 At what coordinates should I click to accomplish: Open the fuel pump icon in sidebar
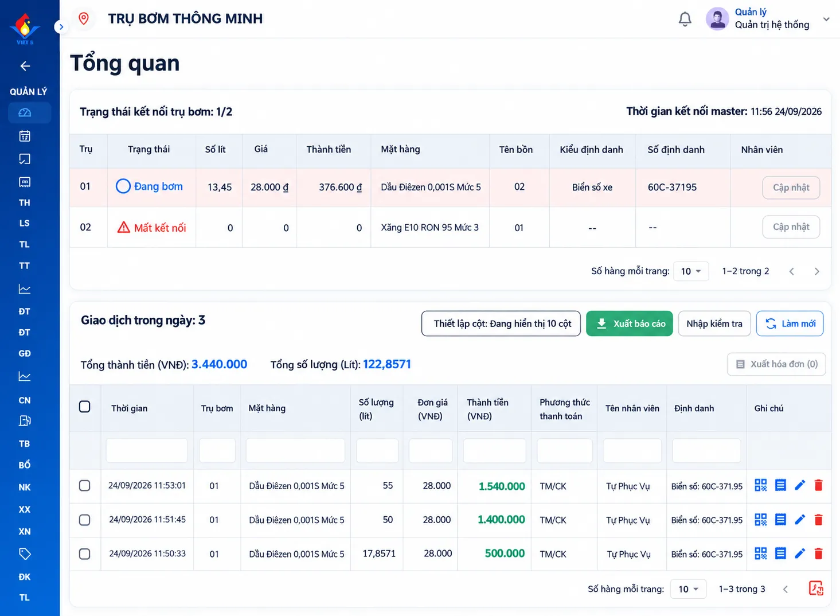[x=25, y=421]
